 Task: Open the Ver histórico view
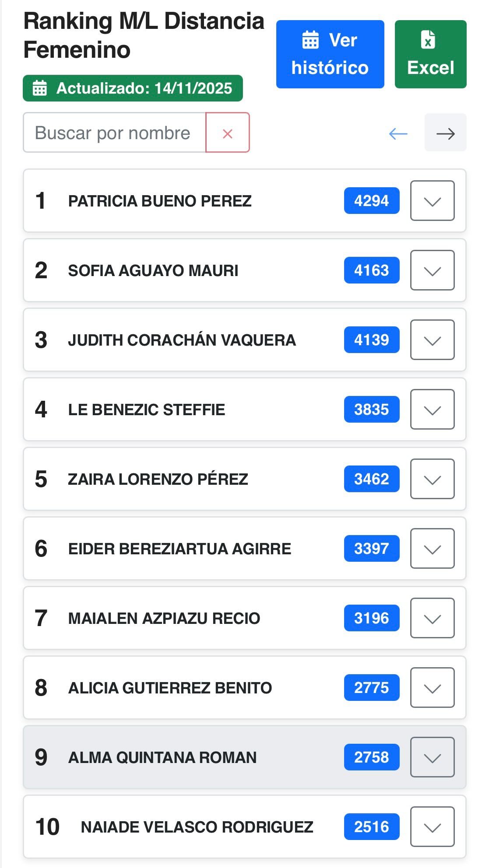pos(330,54)
